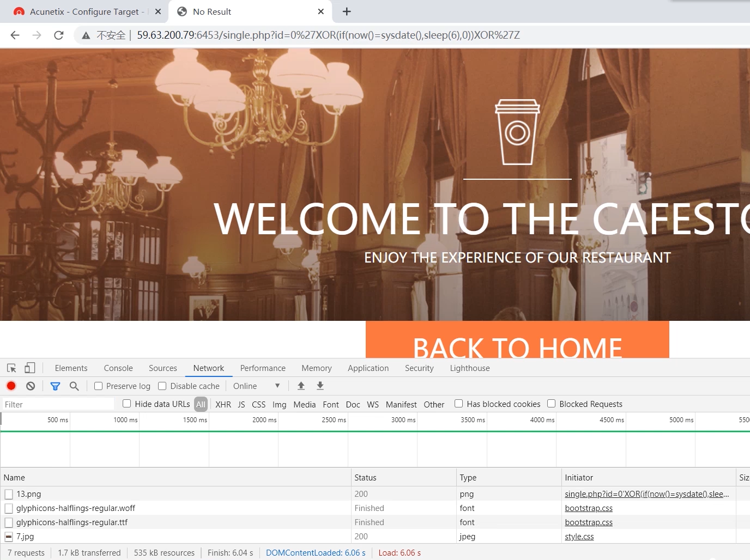Import a HAR file with upload arrow
750x560 pixels.
click(x=301, y=386)
